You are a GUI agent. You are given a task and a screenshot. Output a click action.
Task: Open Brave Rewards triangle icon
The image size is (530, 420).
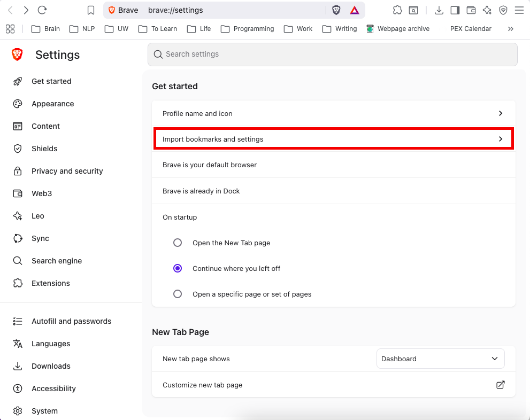[x=354, y=11]
